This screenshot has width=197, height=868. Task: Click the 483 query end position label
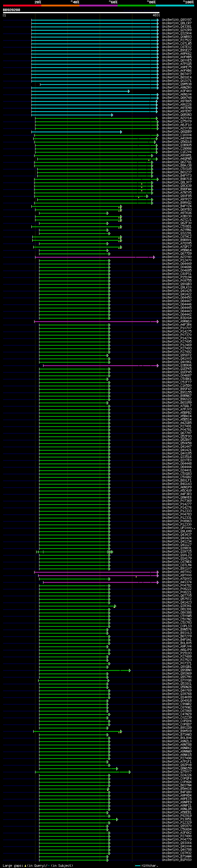155,15
